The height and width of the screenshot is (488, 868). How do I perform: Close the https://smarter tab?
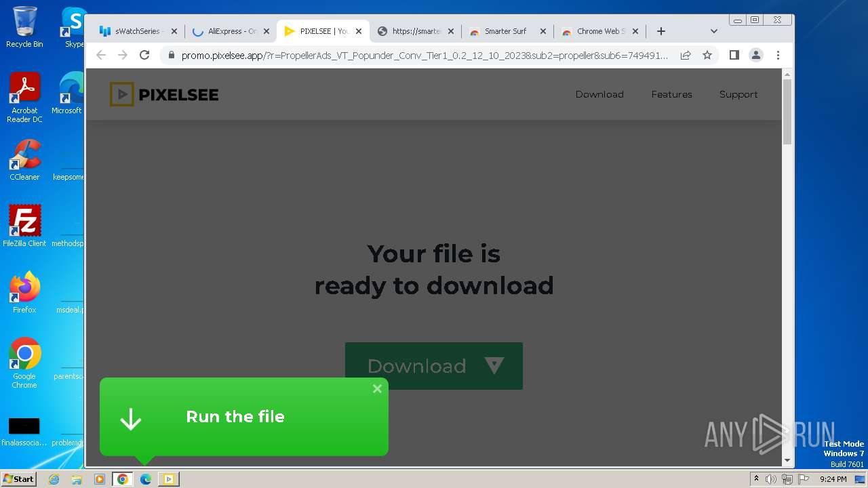(451, 31)
